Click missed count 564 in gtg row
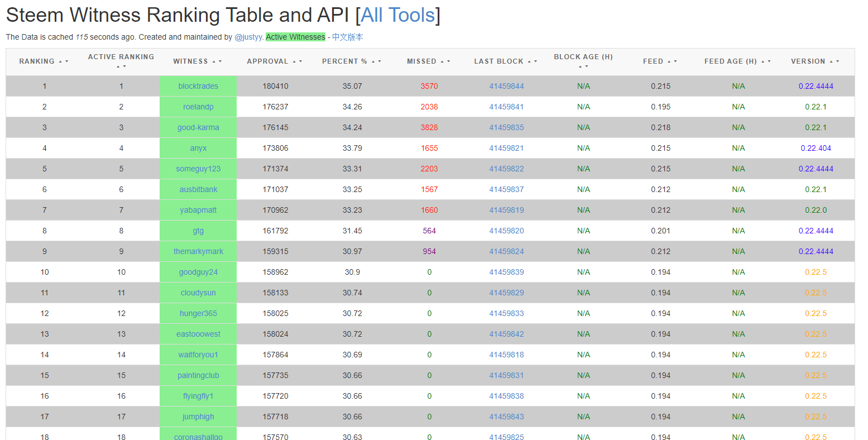The width and height of the screenshot is (868, 440). (429, 231)
